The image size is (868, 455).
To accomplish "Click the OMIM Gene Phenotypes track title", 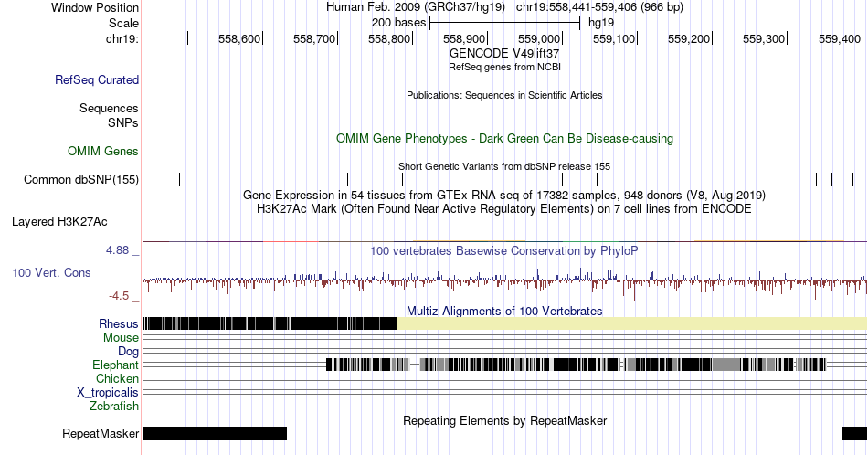I will coord(504,138).
